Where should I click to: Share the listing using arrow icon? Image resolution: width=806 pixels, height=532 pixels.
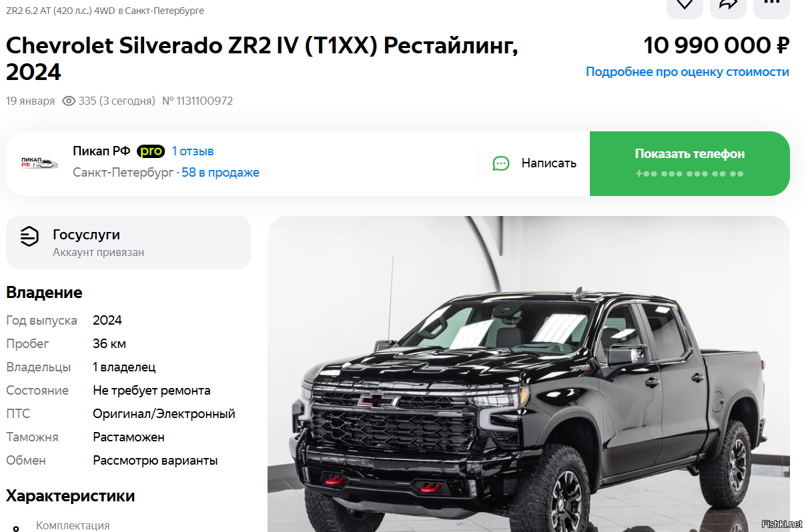click(x=728, y=7)
